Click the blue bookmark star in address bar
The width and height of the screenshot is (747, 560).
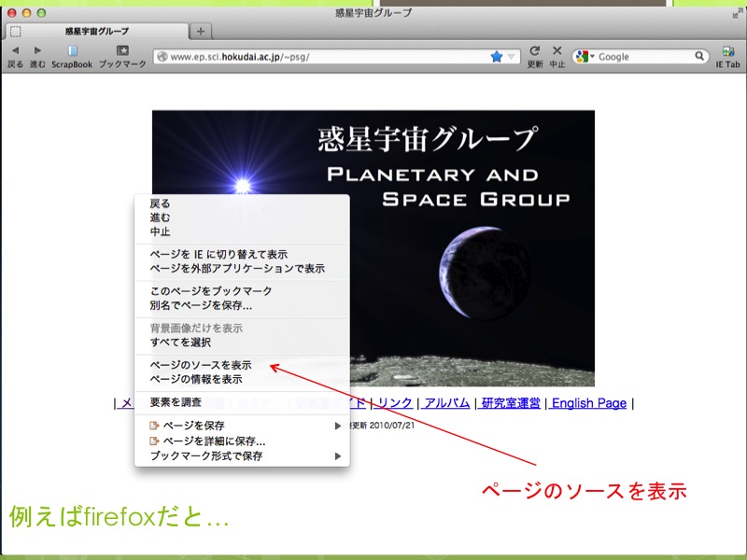coord(497,57)
